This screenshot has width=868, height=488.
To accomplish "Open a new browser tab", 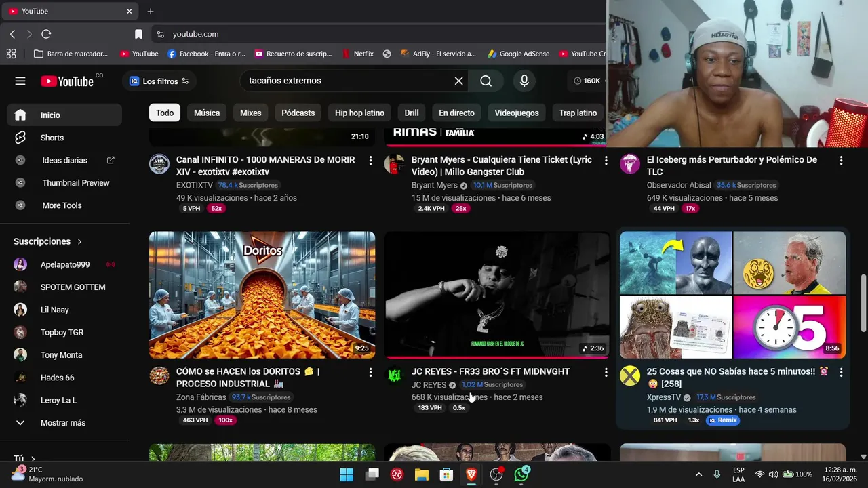I will coord(151,12).
